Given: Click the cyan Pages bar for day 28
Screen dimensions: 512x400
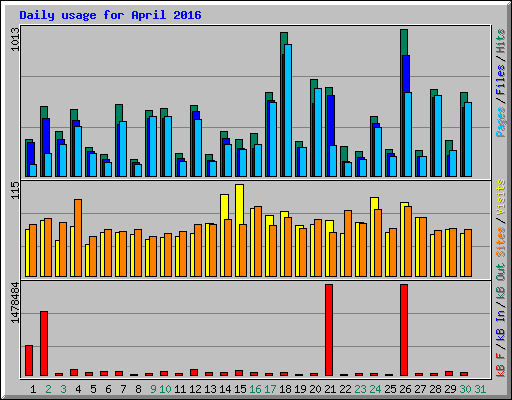Looking at the screenshot, I should [x=438, y=136].
